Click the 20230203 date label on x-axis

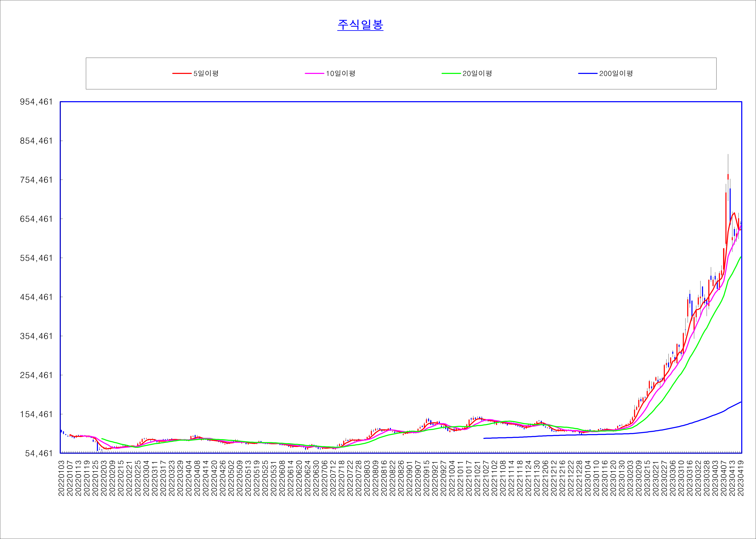pos(630,478)
